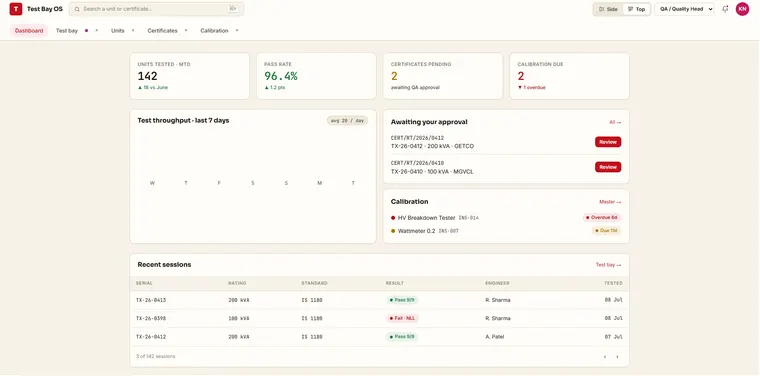Viewport: 760px width, 376px height.
Task: Expand the chevron next to Calibration nav item
Action: (x=237, y=31)
